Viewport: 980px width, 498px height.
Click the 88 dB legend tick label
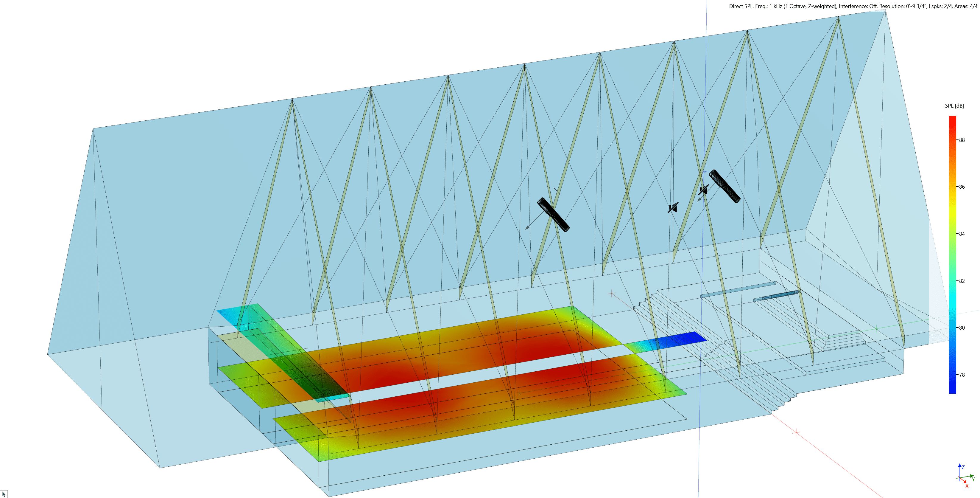click(962, 140)
